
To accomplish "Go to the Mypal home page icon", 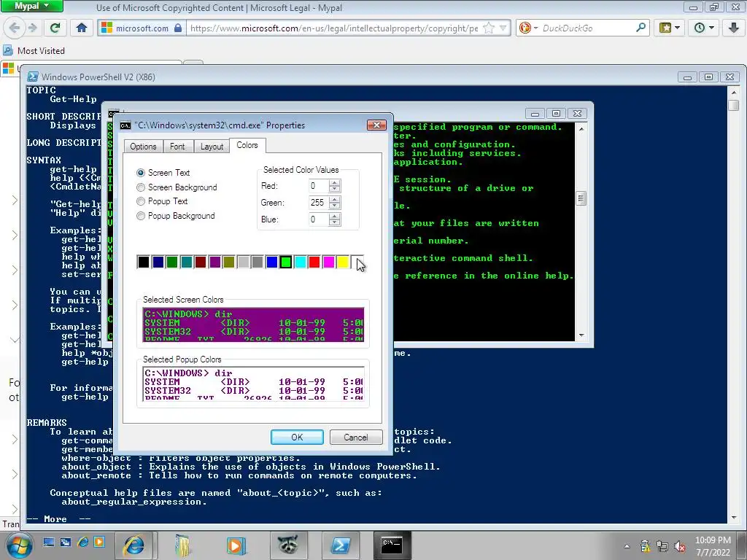I will [x=82, y=28].
